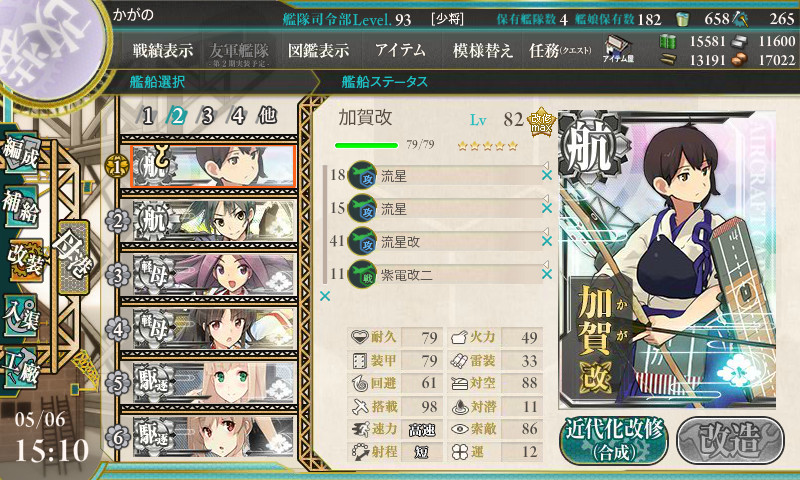Click the 紫電改二 fighter equipment icon
The image size is (800, 480).
(362, 274)
